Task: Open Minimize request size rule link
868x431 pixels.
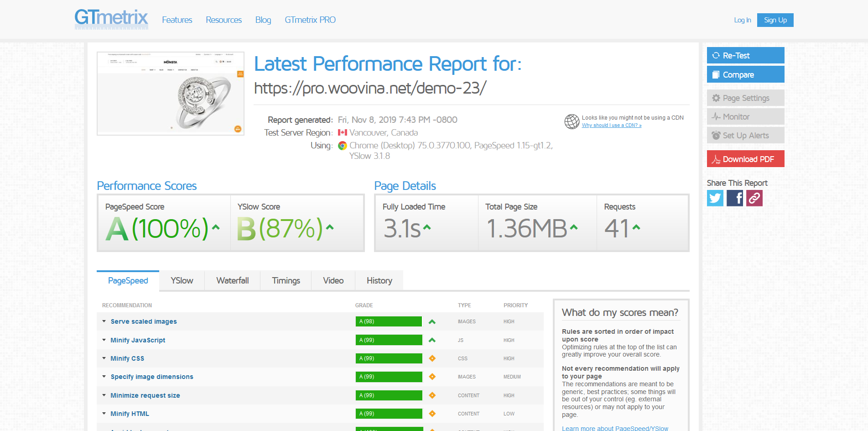Action: pos(145,395)
